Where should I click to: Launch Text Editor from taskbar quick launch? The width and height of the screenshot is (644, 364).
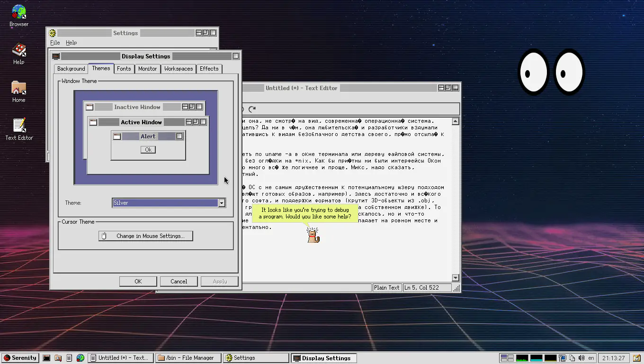(69, 358)
